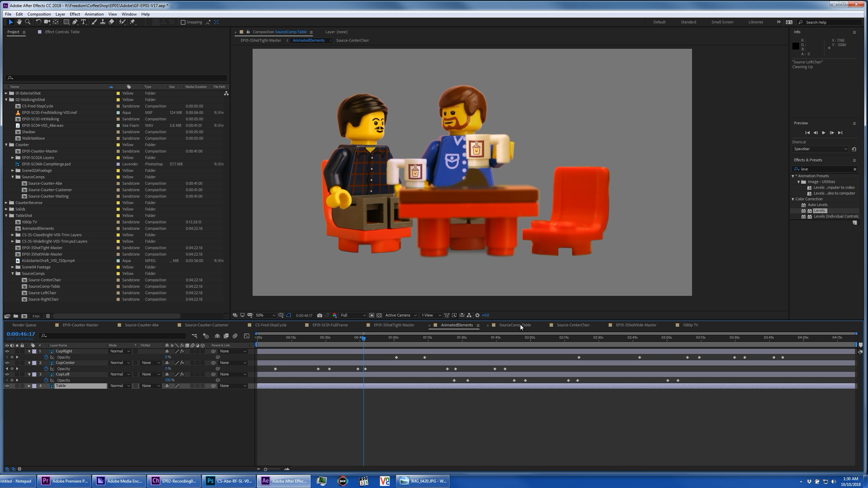Select the Selection arrow tool
This screenshot has width=868, height=488.
[11, 22]
